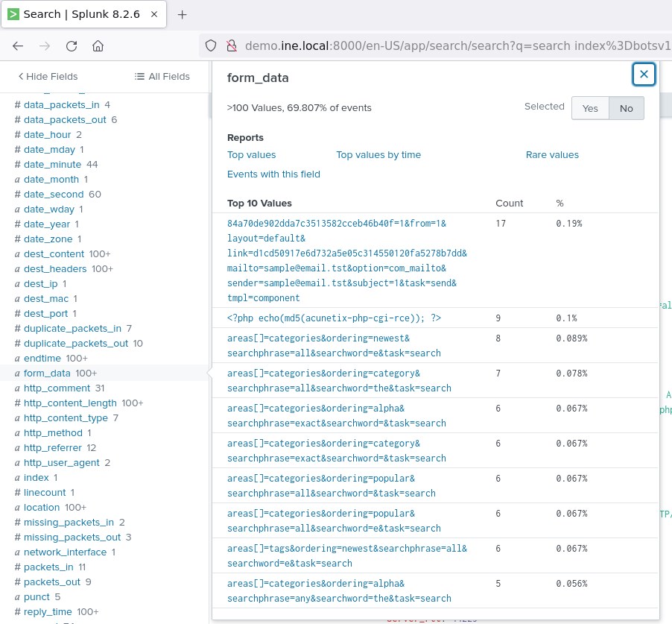Viewport: 672px width, 624px height.
Task: Open date_hour field summary
Action: (x=47, y=135)
